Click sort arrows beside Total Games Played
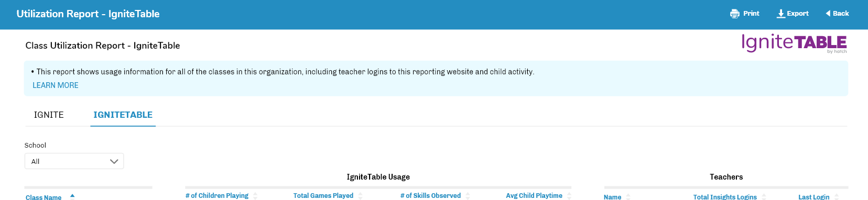Image resolution: width=868 pixels, height=200 pixels. 360,196
